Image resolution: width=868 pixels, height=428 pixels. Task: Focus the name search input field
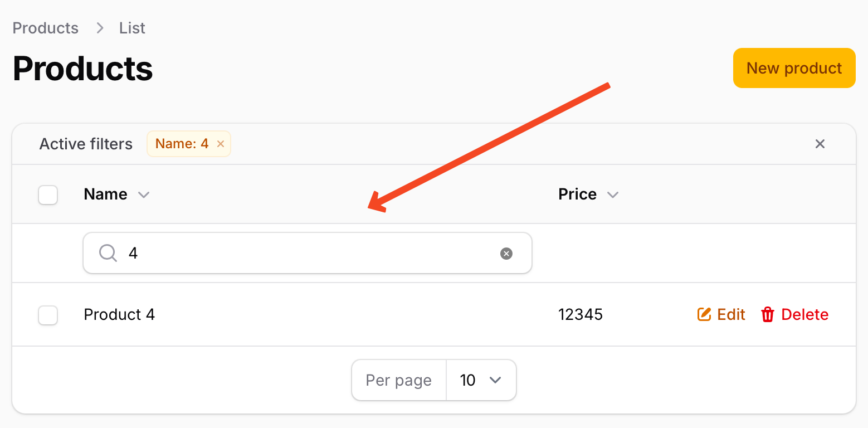[308, 253]
